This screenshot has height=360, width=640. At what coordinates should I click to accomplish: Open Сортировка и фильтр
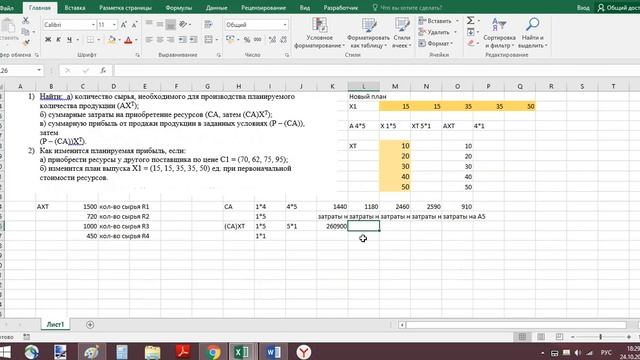click(500, 33)
